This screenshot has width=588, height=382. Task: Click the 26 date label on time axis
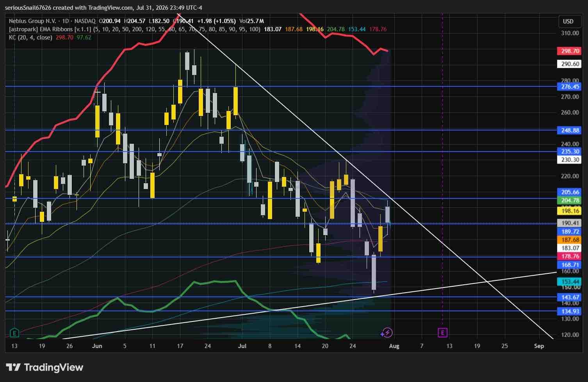point(69,346)
